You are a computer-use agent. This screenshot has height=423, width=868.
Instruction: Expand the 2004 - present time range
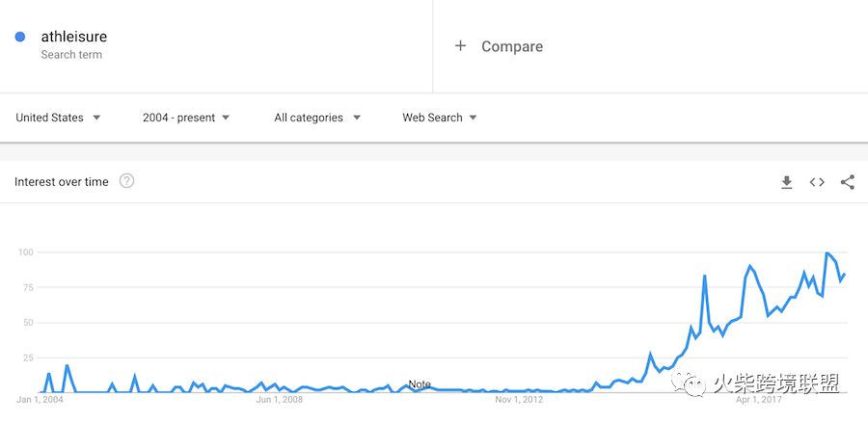pyautogui.click(x=186, y=118)
